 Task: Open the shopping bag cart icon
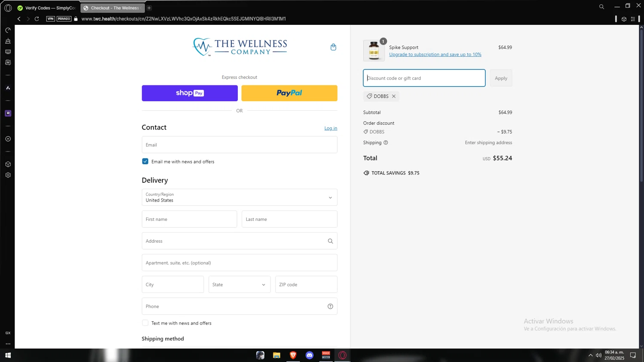coord(333,47)
